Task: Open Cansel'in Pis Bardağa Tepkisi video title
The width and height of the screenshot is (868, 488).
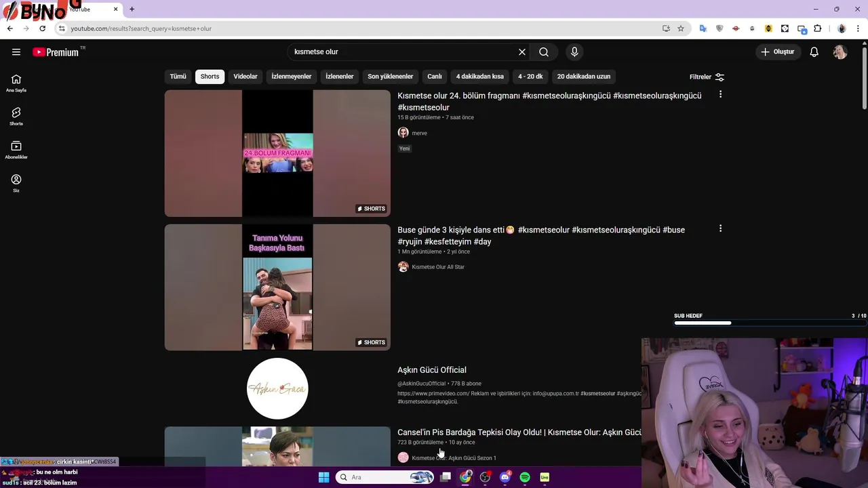Action: (x=519, y=432)
